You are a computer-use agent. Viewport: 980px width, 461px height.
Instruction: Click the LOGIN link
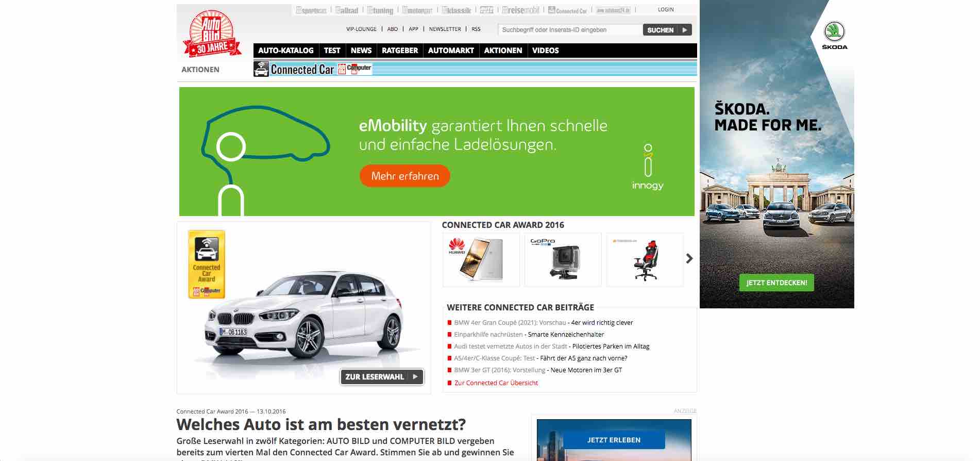coord(666,9)
